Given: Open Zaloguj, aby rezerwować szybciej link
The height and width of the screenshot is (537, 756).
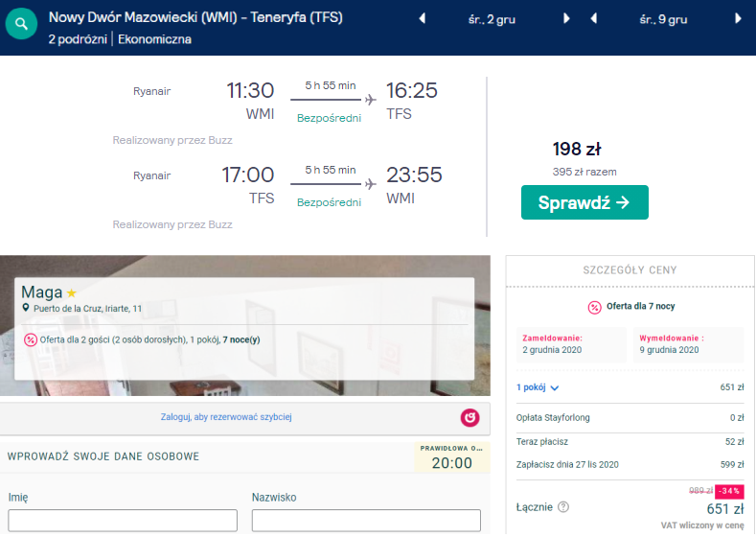Looking at the screenshot, I should pos(226,417).
